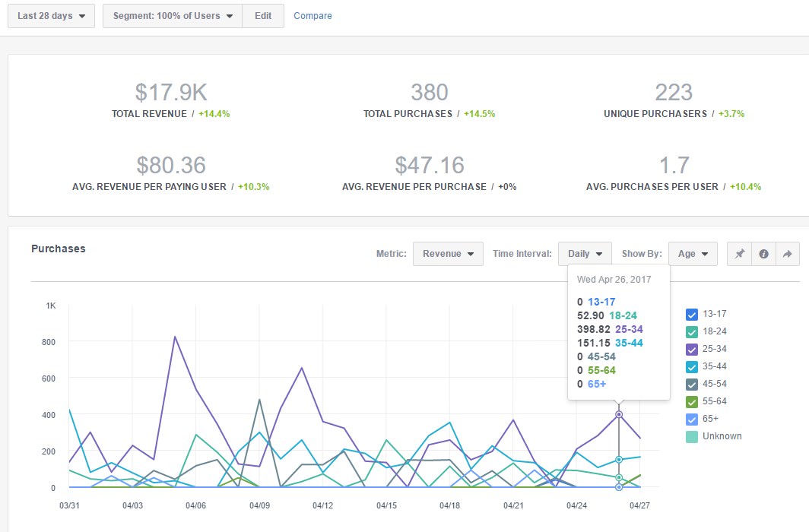Click the 04/27 x-axis date label
Viewport: 809px width, 532px height.
pyautogui.click(x=639, y=505)
